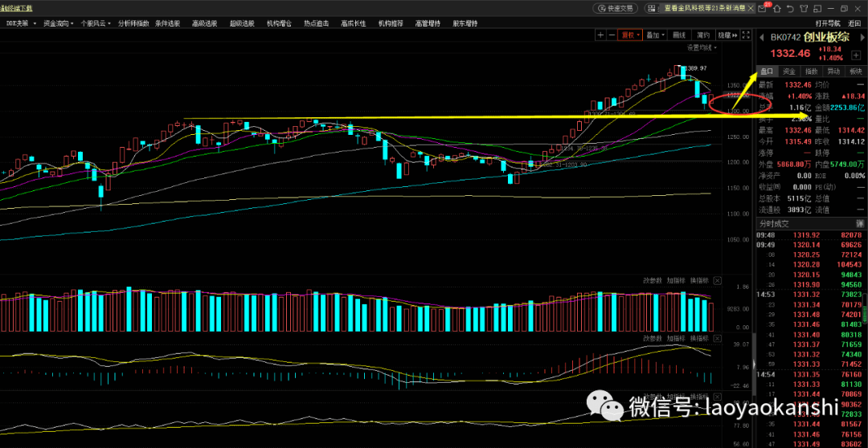Viewport: 868px width, 448px height.
Task: Toggle the 简约 simple view mode
Action: 703,35
